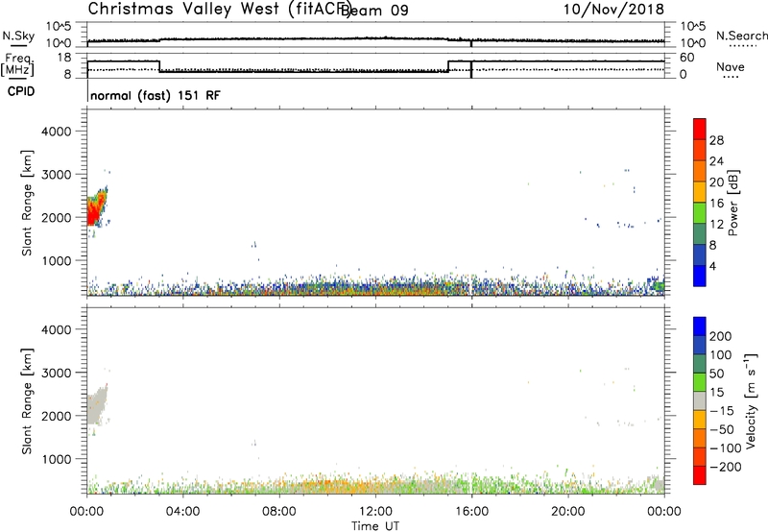768x532 pixels.
Task: Click the power panel 'Slant Range [km]' label
Action: coord(27,203)
